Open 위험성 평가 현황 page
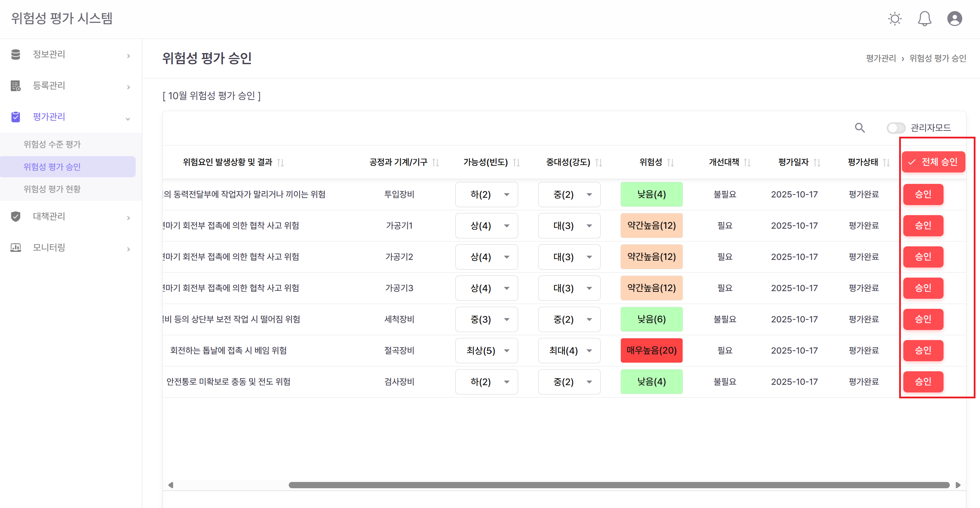 point(52,189)
